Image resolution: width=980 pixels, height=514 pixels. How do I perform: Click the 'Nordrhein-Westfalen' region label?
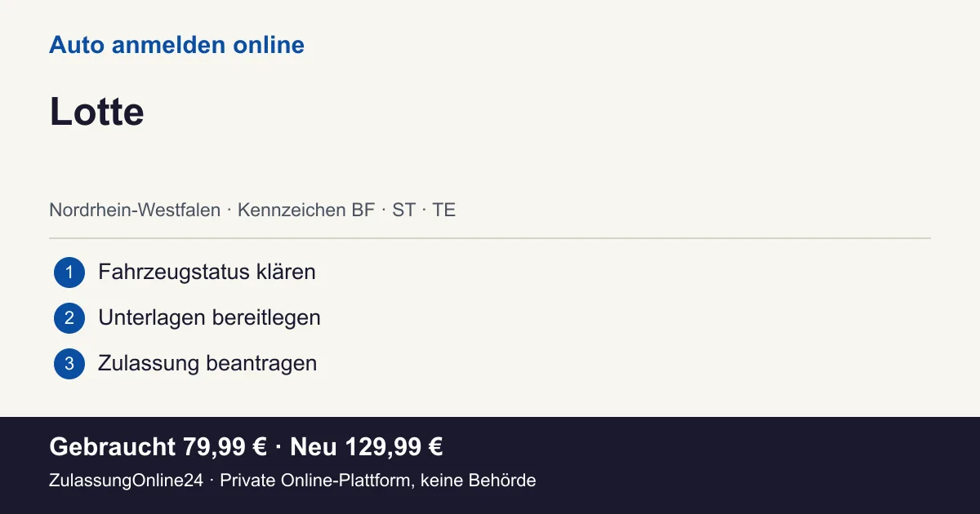(135, 210)
